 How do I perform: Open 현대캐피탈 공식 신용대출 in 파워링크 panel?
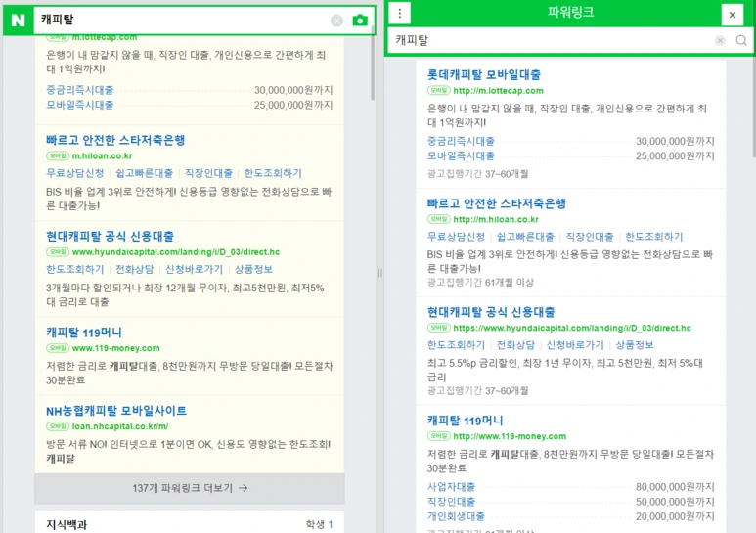click(x=491, y=312)
